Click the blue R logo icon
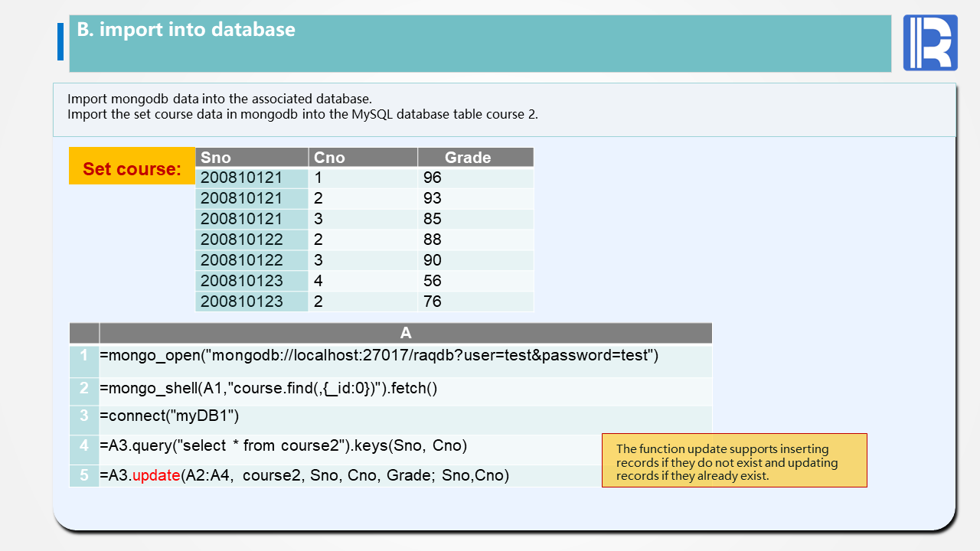The image size is (980, 551). point(929,43)
